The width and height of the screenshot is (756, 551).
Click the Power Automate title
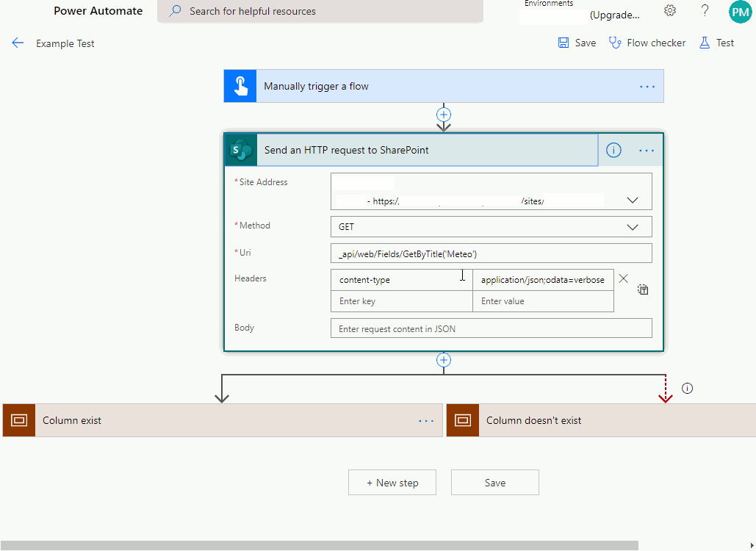(98, 11)
